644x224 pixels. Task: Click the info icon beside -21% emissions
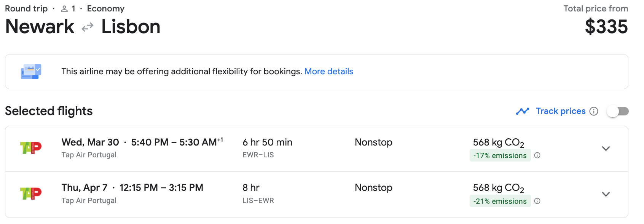pos(537,201)
